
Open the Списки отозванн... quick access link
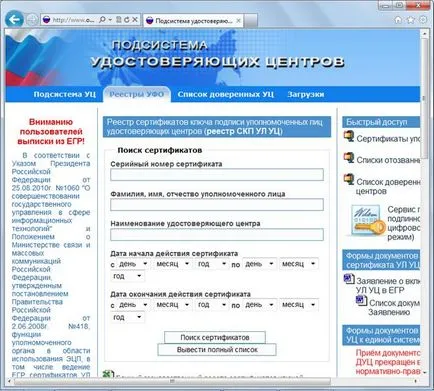point(388,160)
